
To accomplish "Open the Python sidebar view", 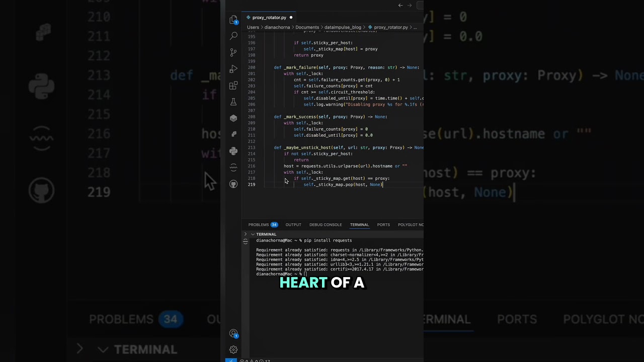I will pos(233,151).
